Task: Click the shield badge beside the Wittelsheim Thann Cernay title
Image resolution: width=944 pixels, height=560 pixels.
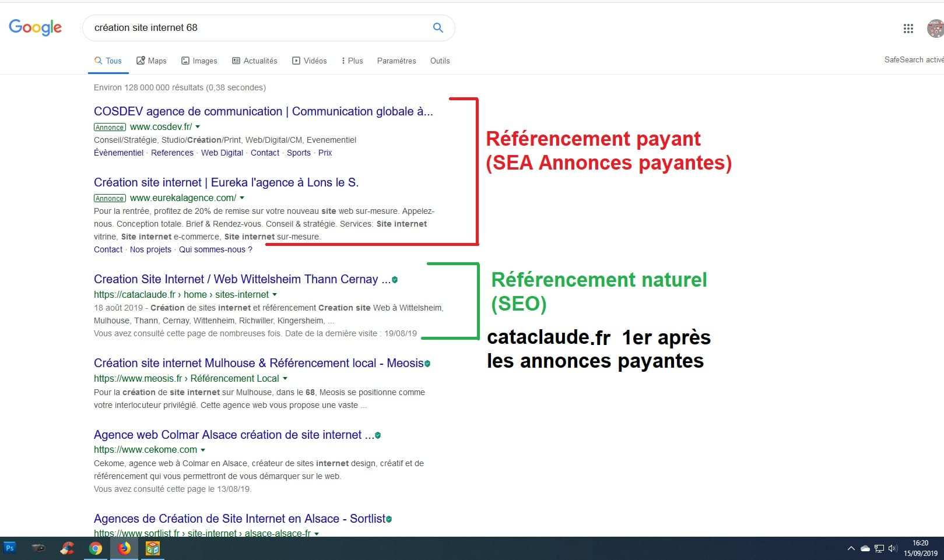Action: click(395, 280)
